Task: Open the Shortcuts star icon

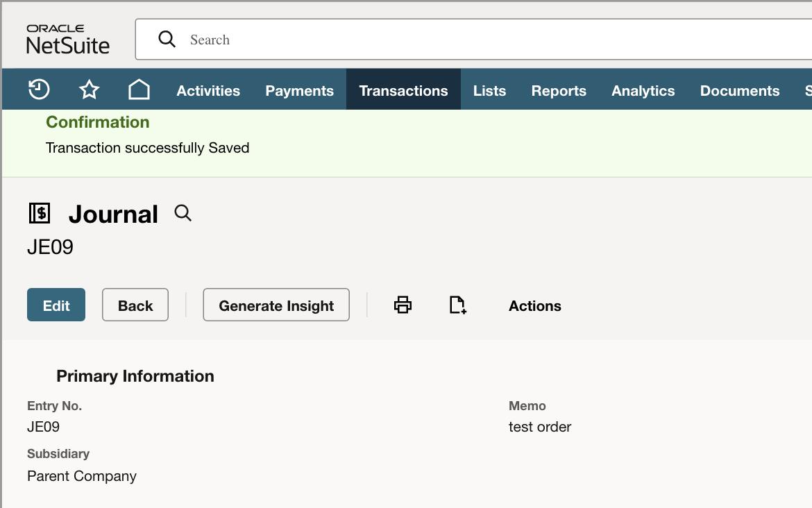Action: click(x=89, y=90)
